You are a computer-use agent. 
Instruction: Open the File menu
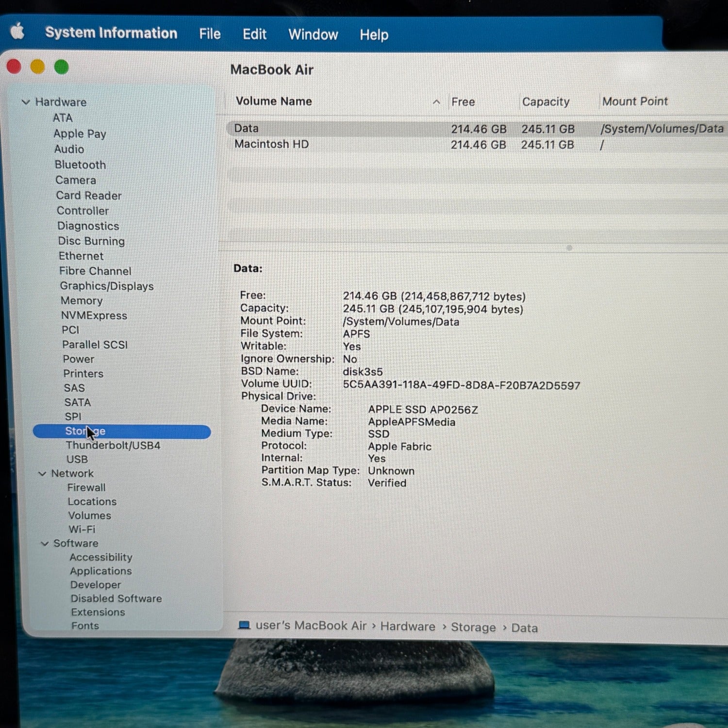tap(210, 34)
